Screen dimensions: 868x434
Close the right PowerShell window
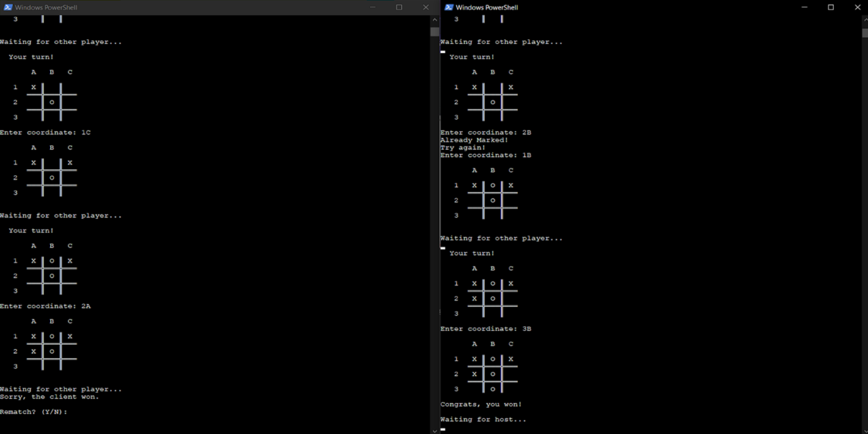pyautogui.click(x=857, y=7)
